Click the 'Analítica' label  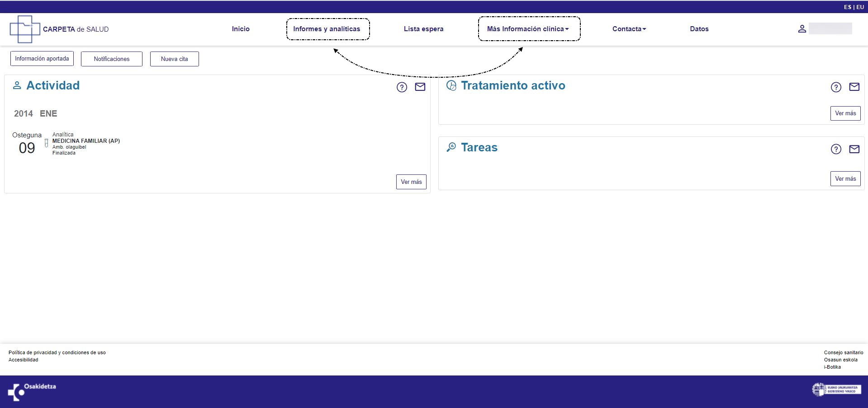click(63, 135)
